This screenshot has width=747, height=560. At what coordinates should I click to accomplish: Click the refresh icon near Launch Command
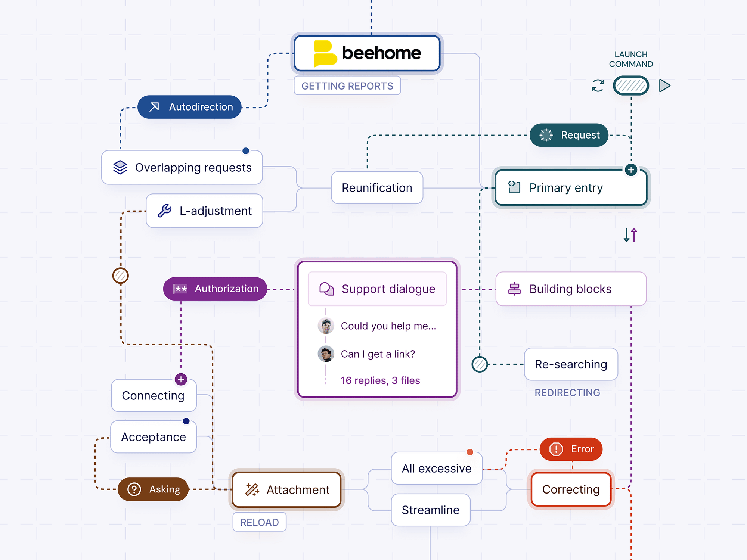coord(598,85)
